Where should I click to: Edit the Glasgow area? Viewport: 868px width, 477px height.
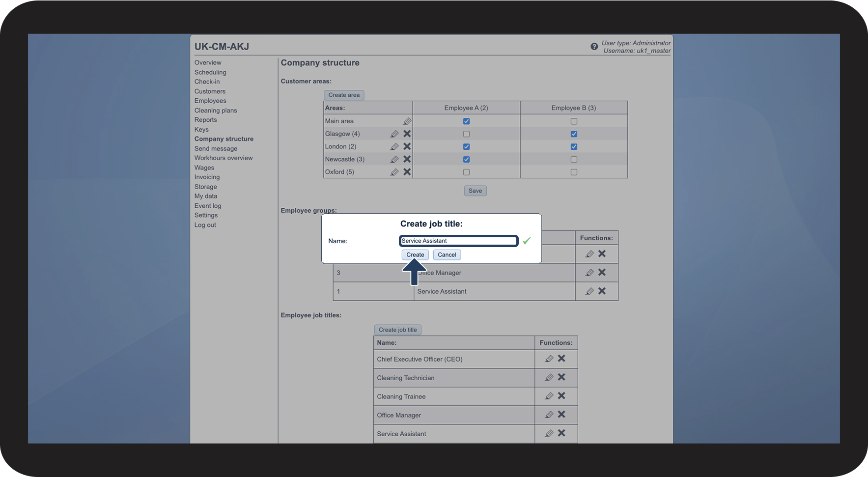tap(394, 134)
